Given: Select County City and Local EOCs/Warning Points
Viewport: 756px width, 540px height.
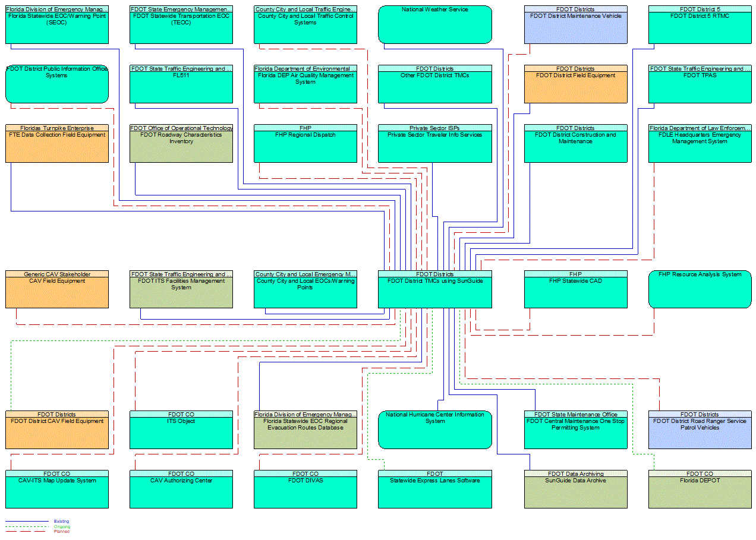Looking at the screenshot, I should tap(305, 289).
